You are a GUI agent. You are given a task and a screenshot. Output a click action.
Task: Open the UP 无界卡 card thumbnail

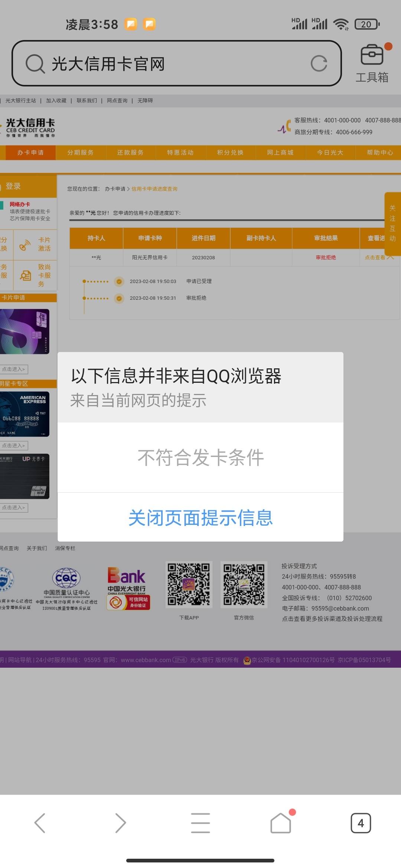coord(25,476)
